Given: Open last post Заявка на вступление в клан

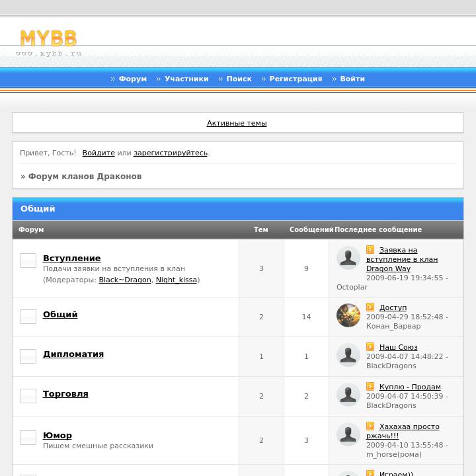Looking at the screenshot, I should 402,259.
